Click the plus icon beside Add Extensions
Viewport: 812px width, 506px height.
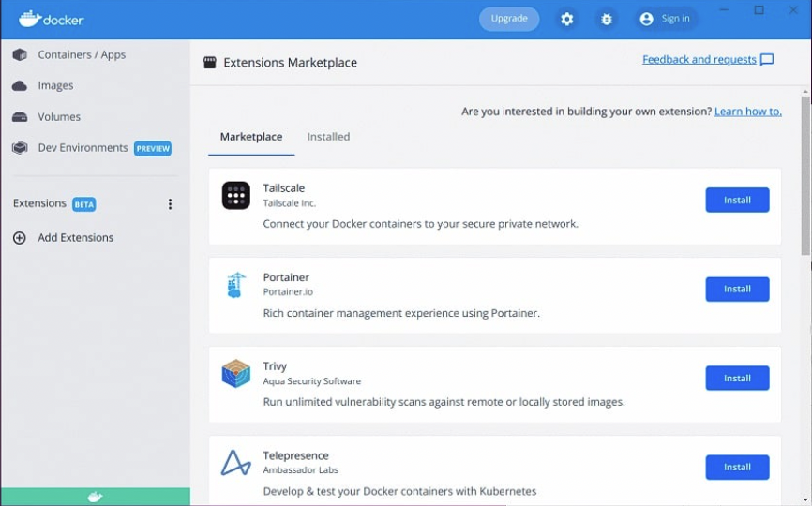[x=19, y=238]
